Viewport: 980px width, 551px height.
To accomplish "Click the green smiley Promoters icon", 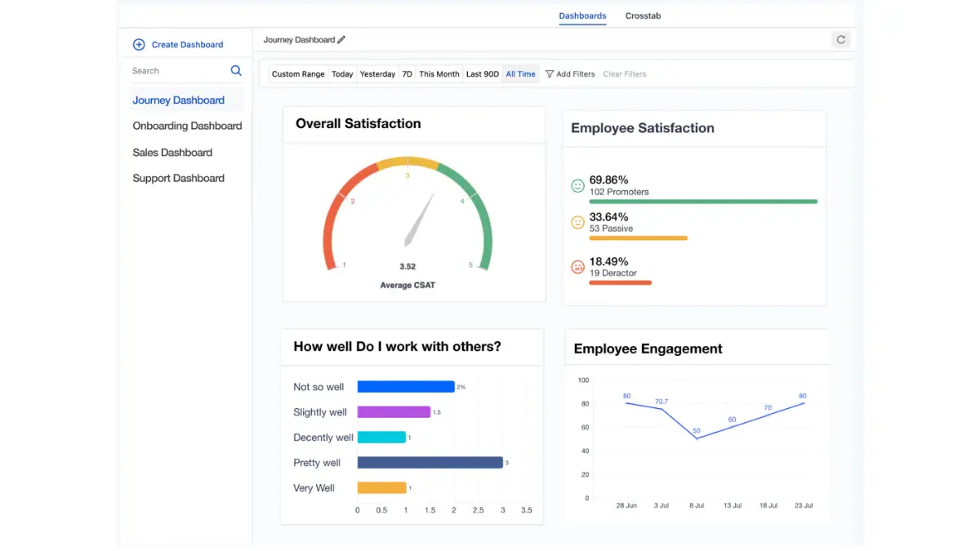I will tap(577, 186).
